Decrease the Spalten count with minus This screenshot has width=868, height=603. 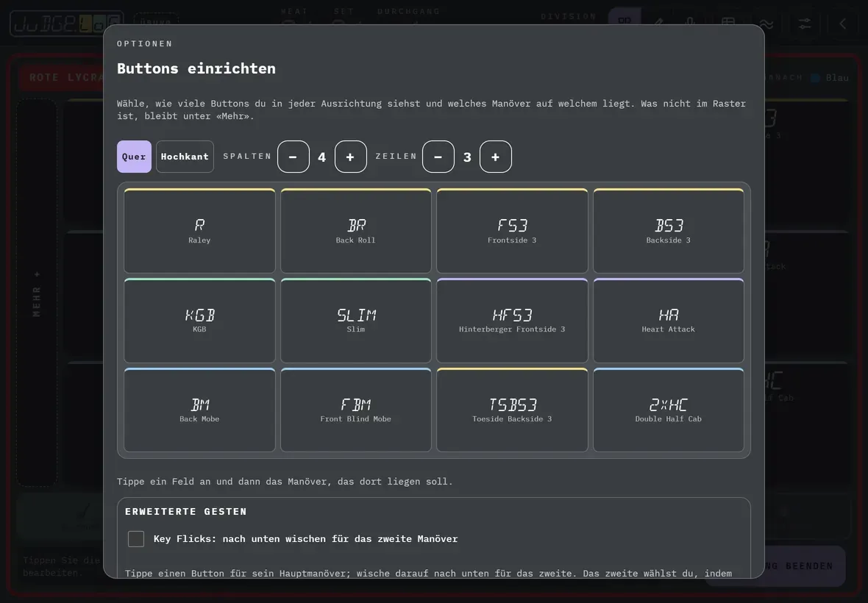click(x=294, y=157)
